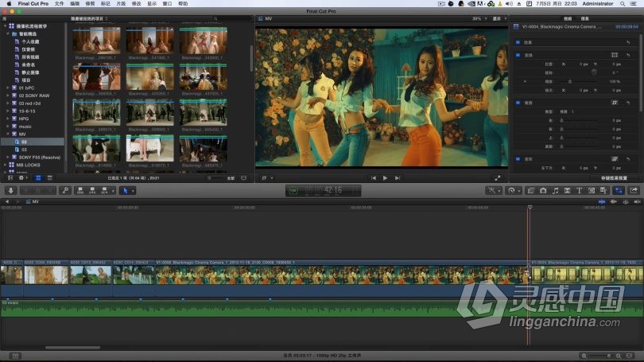Toggle snapping button in timeline header

click(637, 202)
